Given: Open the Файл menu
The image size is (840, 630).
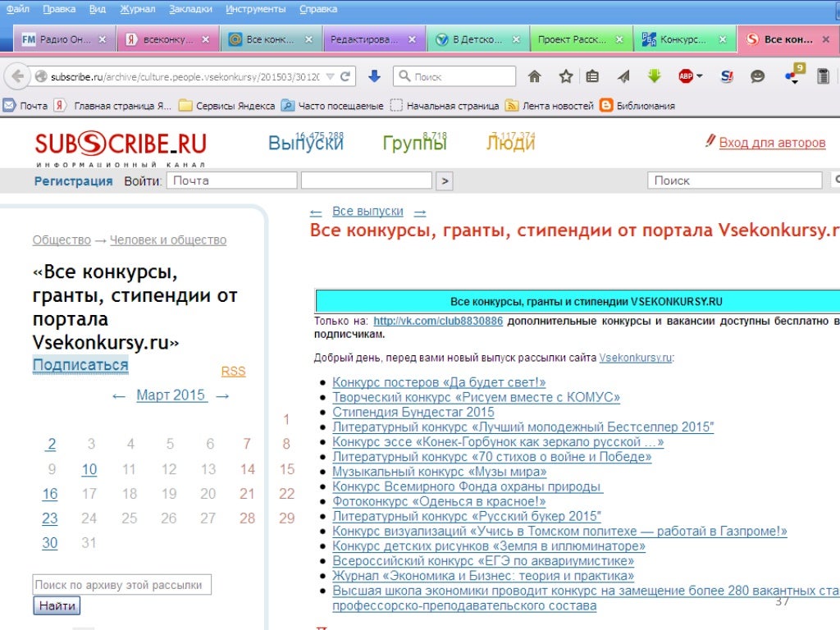Looking at the screenshot, I should tap(18, 9).
